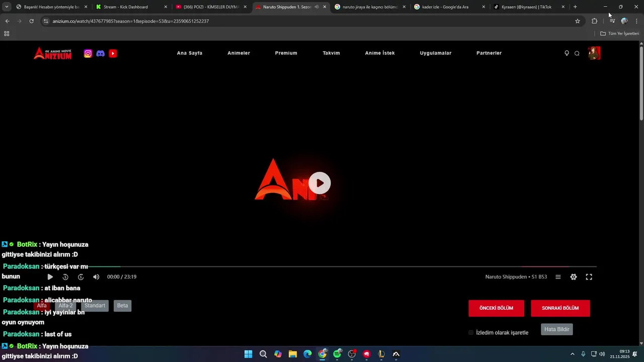
Task: Open the Ana Sayfa menu item
Action: pyautogui.click(x=190, y=53)
